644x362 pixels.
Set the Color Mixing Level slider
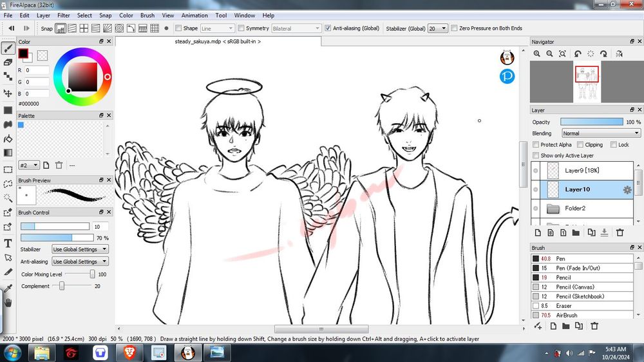click(x=79, y=274)
